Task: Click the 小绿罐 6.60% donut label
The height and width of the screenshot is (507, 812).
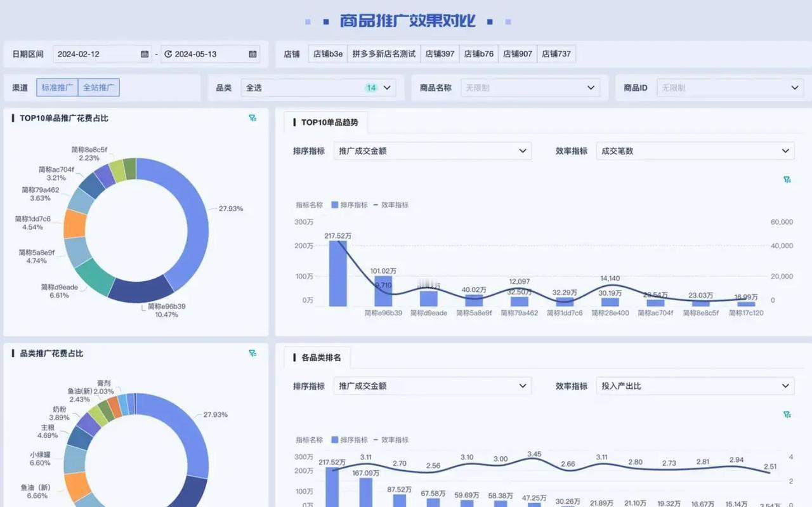Action: click(x=40, y=459)
